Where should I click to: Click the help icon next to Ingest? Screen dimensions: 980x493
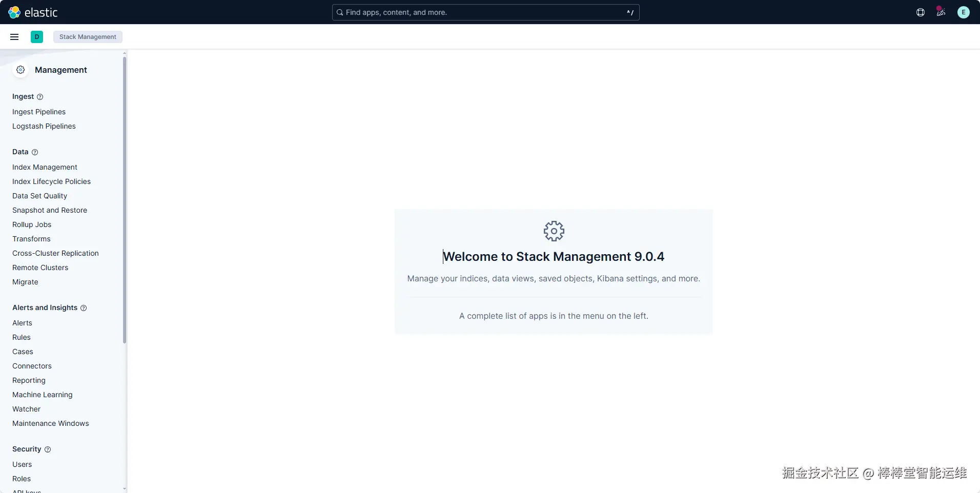(x=40, y=97)
